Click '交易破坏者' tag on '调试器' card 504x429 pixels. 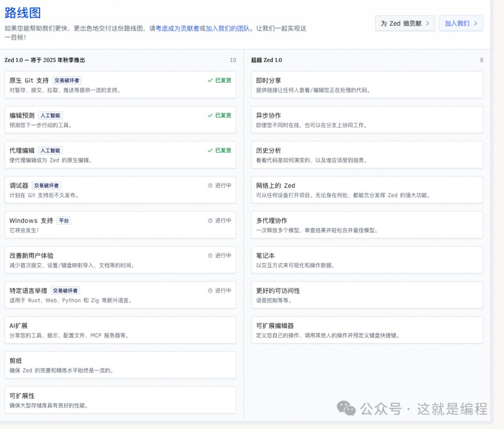46,185
